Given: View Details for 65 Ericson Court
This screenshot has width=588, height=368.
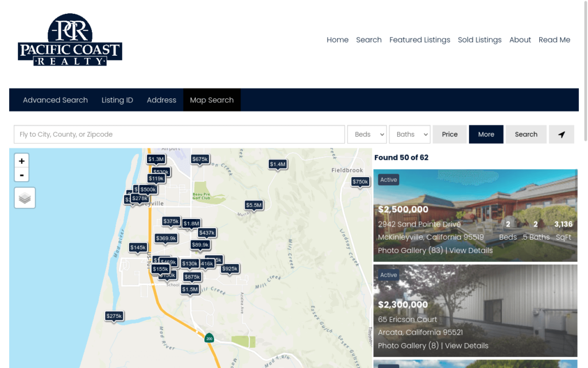Looking at the screenshot, I should pos(466,346).
